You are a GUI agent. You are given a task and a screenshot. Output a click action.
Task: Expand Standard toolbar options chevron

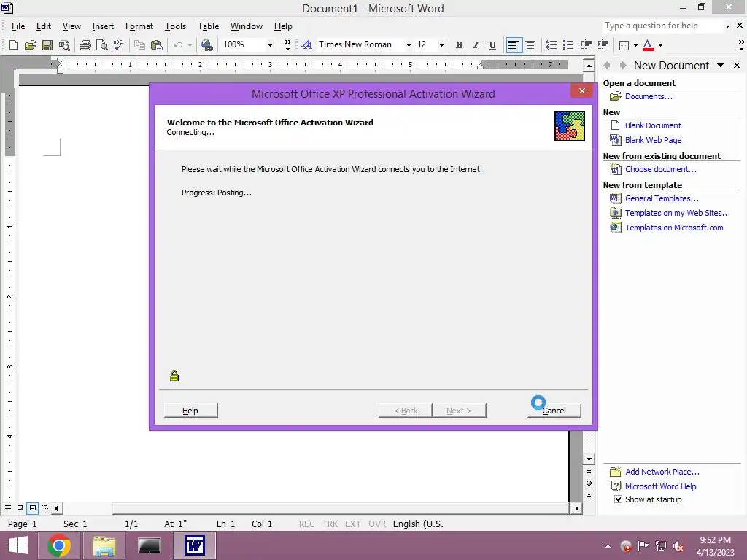coord(287,45)
